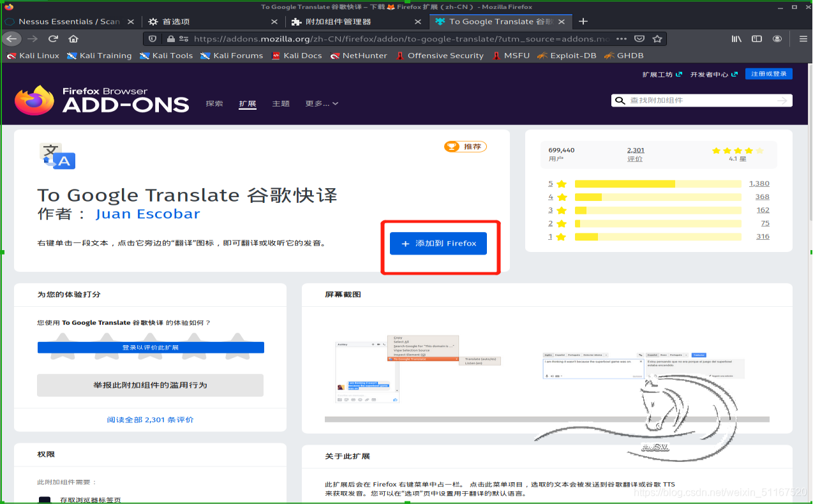Click the padlock site security icon

[170, 39]
